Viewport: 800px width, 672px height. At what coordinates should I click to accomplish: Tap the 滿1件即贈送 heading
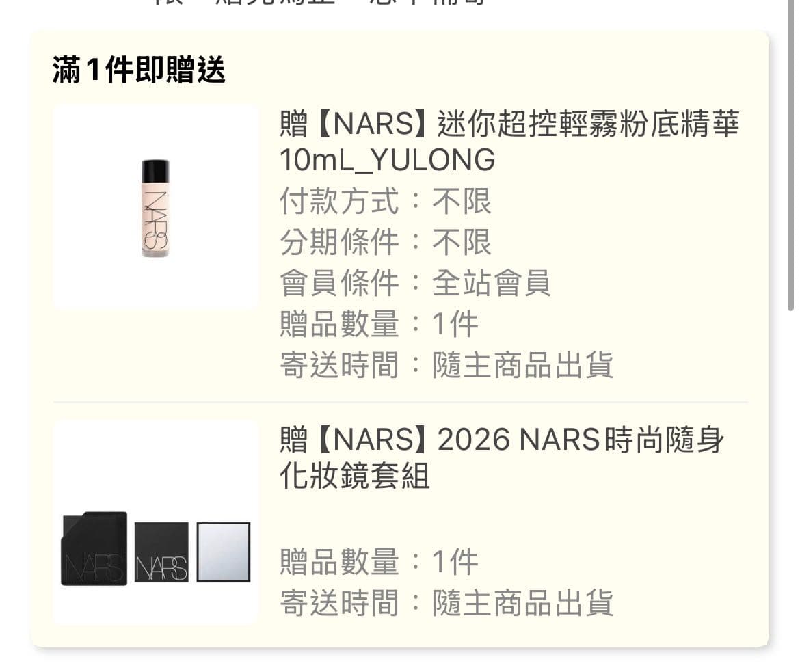coord(139,70)
